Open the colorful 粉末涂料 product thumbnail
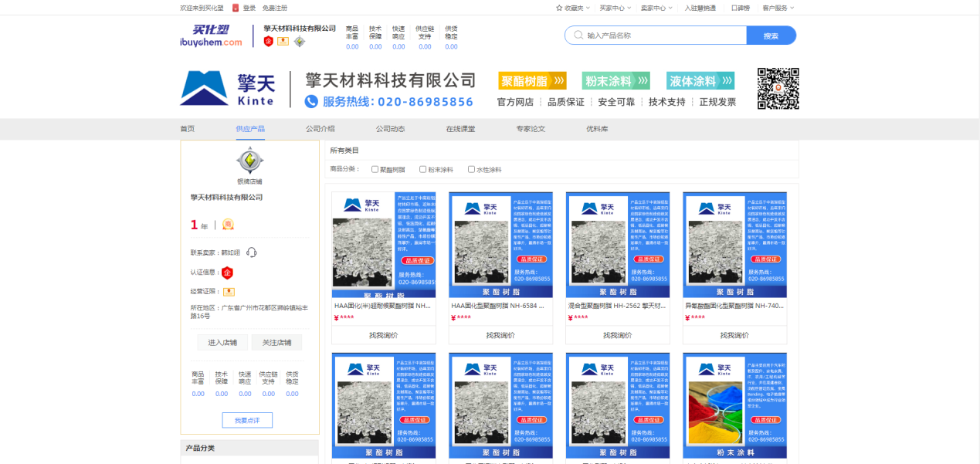This screenshot has width=980, height=464. (734, 406)
